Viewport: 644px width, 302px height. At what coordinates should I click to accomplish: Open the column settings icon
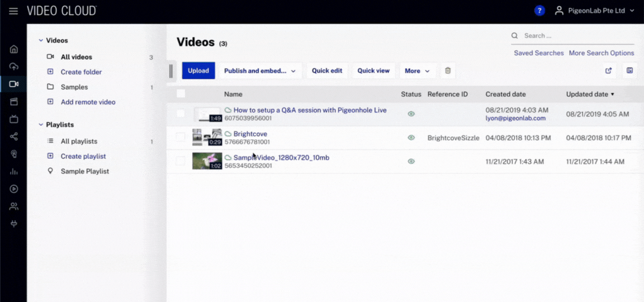click(x=629, y=70)
